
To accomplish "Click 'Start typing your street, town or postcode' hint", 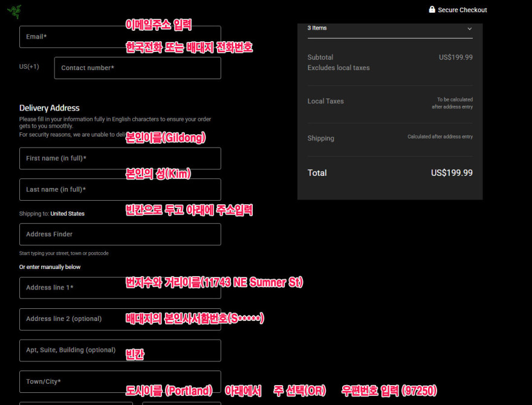I will point(64,253).
